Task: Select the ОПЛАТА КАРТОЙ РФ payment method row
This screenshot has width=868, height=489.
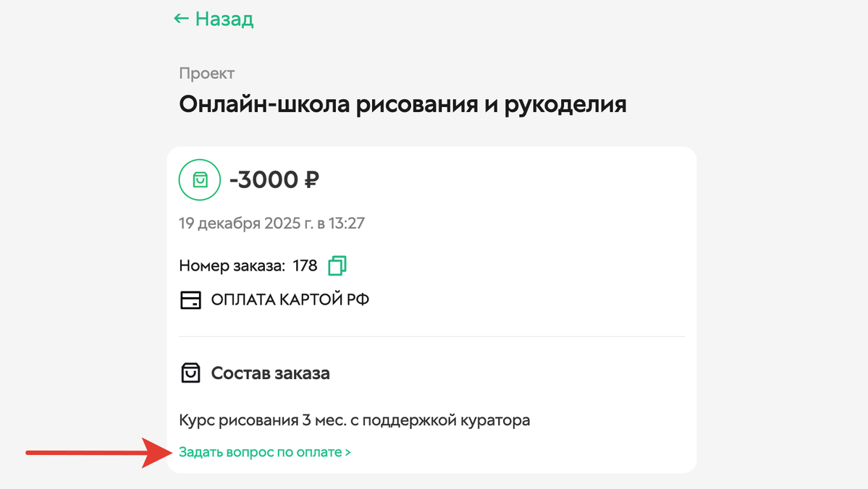Action: tap(289, 299)
